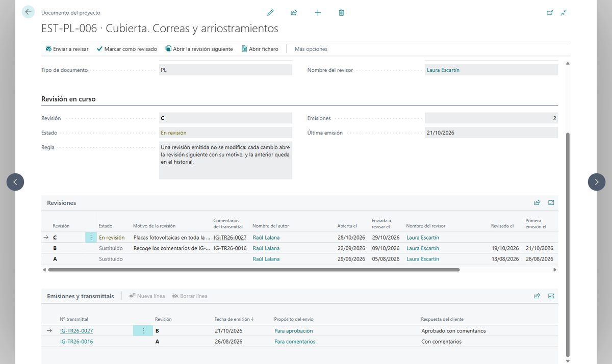
Task: Sort by Fecha de emisión column header
Action: tap(234, 319)
